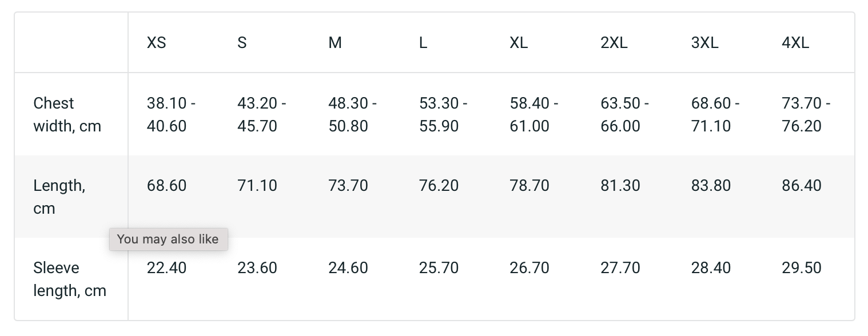Select the 2XL length value 81.30

620,186
